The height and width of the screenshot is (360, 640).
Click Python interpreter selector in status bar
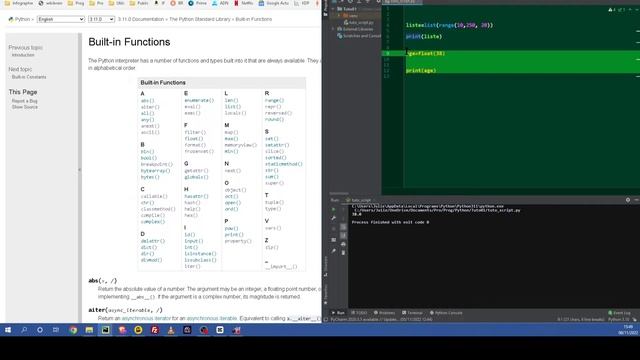coord(618,319)
